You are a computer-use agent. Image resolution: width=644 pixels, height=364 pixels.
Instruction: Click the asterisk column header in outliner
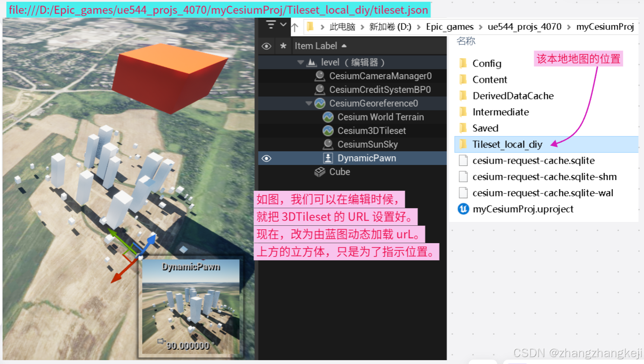283,46
